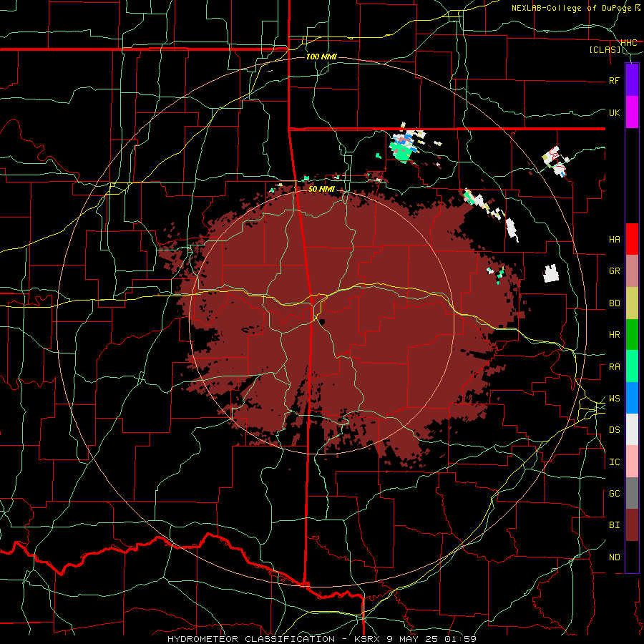644x644 pixels.
Task: Click the green and blue echo cluster north-northeast
Action: pyautogui.click(x=404, y=146)
